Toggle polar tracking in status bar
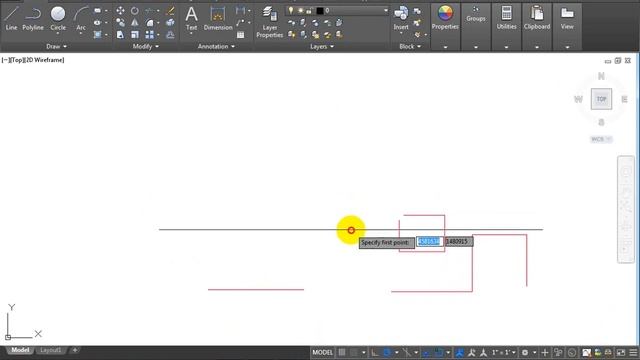 tap(387, 352)
